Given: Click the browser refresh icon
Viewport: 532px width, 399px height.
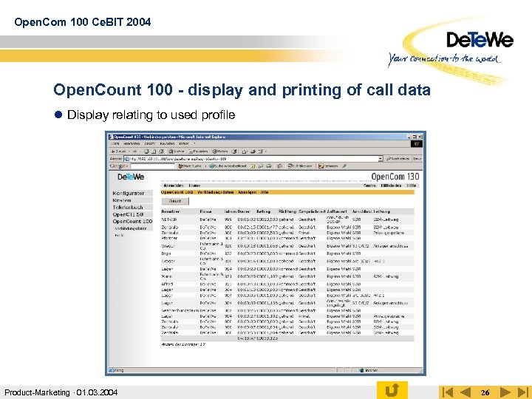Looking at the screenshot, I should click(154, 151).
